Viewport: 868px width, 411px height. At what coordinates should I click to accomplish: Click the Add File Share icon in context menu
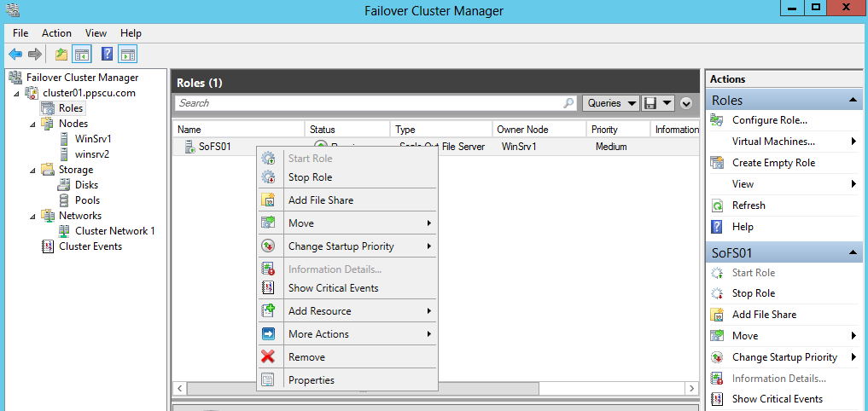coord(268,200)
